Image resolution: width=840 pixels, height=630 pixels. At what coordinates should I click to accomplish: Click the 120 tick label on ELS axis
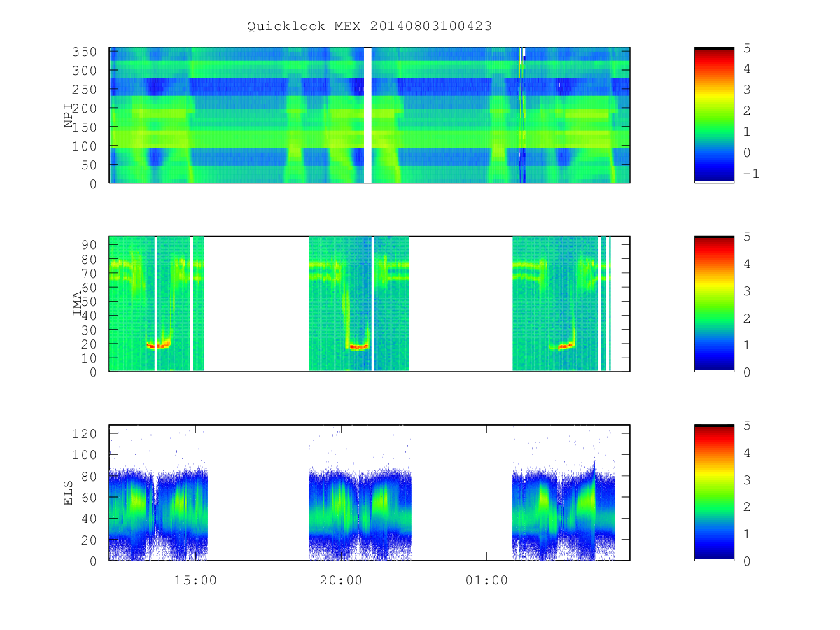point(84,434)
